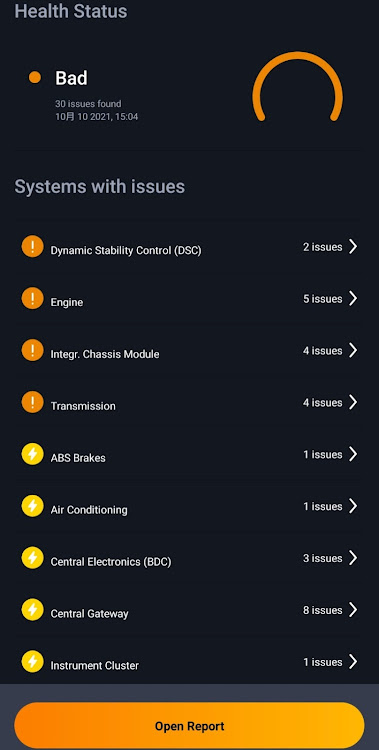Tap the lightning icon for Central Gateway
Image resolution: width=379 pixels, height=750 pixels.
tap(33, 610)
